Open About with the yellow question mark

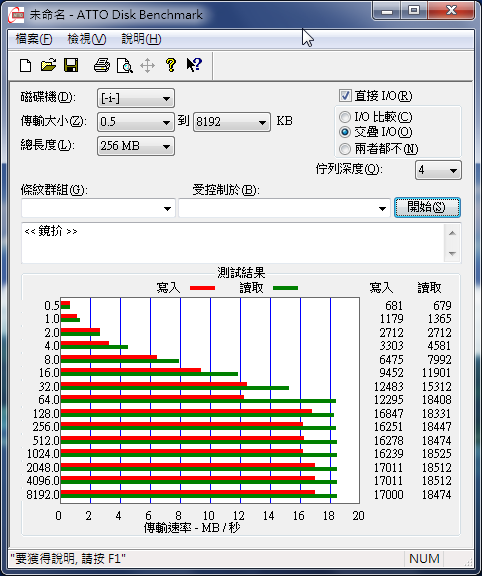[170, 65]
